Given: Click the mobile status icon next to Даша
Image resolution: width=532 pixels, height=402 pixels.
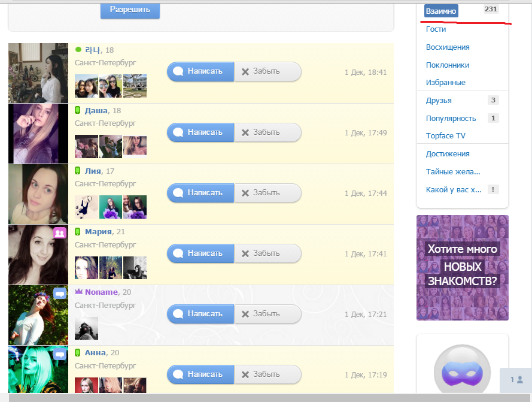Looking at the screenshot, I should 77,110.
